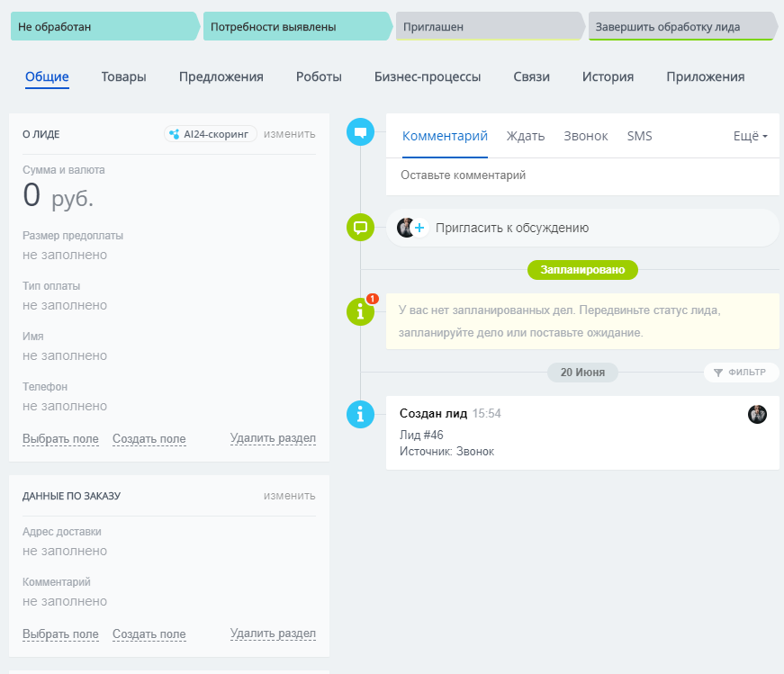
Task: Click Завершить обработку лида stage
Action: [682, 26]
